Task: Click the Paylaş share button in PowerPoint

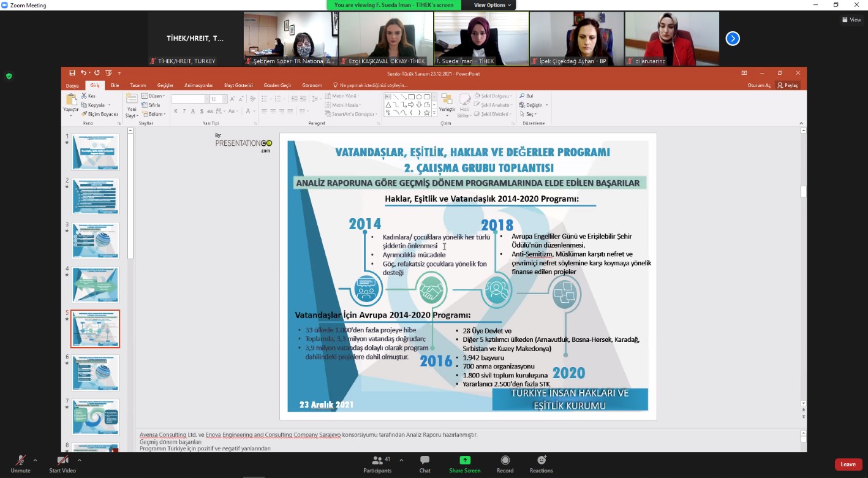Action: (788, 85)
